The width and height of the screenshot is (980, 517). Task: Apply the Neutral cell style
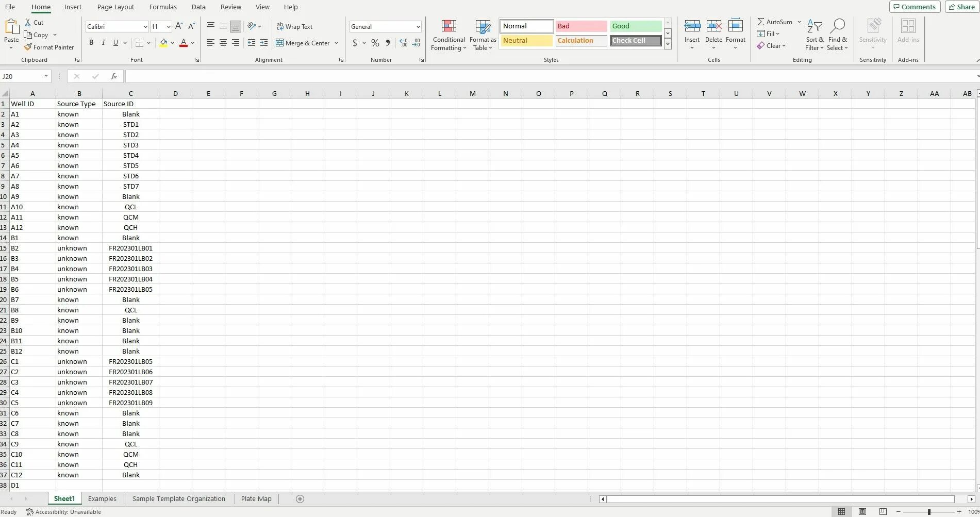tap(526, 40)
